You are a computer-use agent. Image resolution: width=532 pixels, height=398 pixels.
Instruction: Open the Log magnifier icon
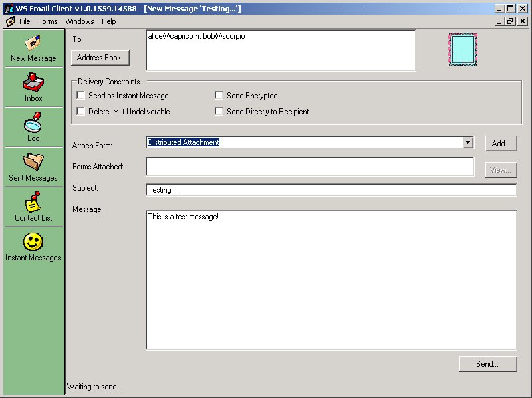(33, 124)
